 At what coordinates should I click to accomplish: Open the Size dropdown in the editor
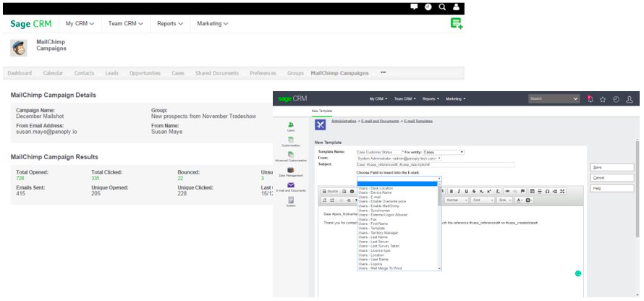[x=504, y=200]
